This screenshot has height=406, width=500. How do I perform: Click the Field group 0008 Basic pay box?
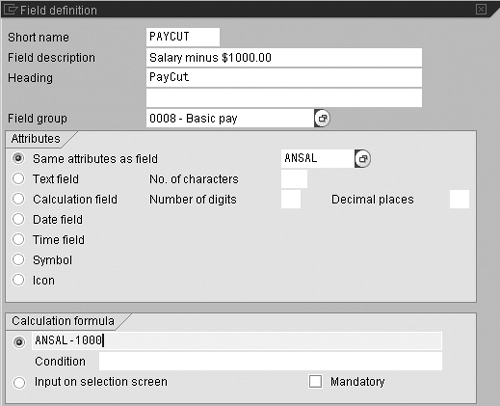[x=230, y=118]
